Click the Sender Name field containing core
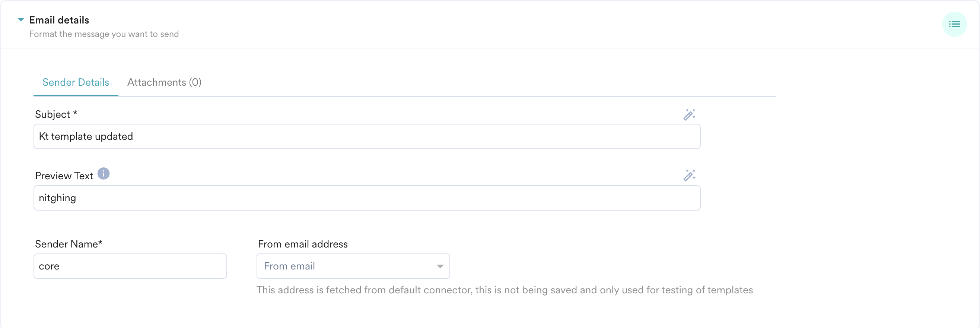Screen dimensions: 980x328 click(x=130, y=266)
